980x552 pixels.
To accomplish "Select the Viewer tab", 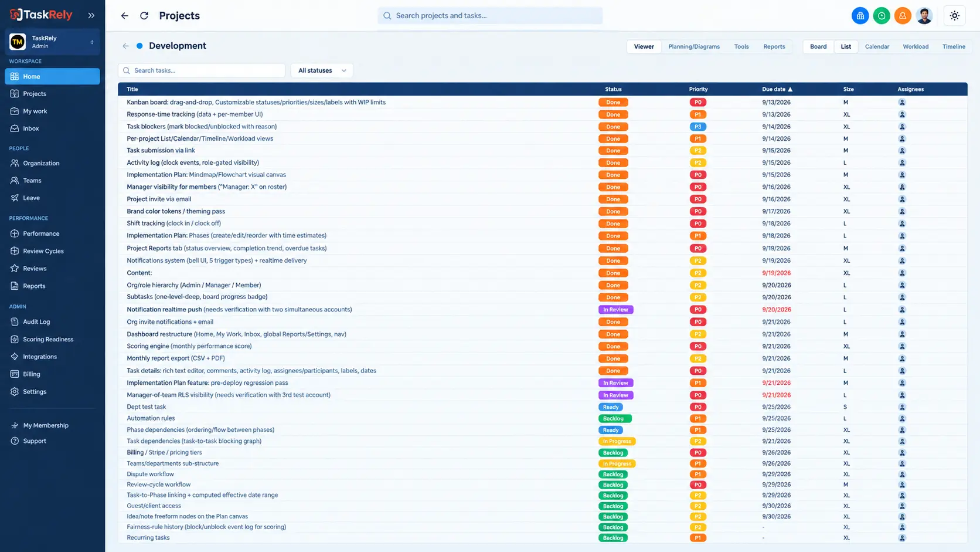I will 644,46.
